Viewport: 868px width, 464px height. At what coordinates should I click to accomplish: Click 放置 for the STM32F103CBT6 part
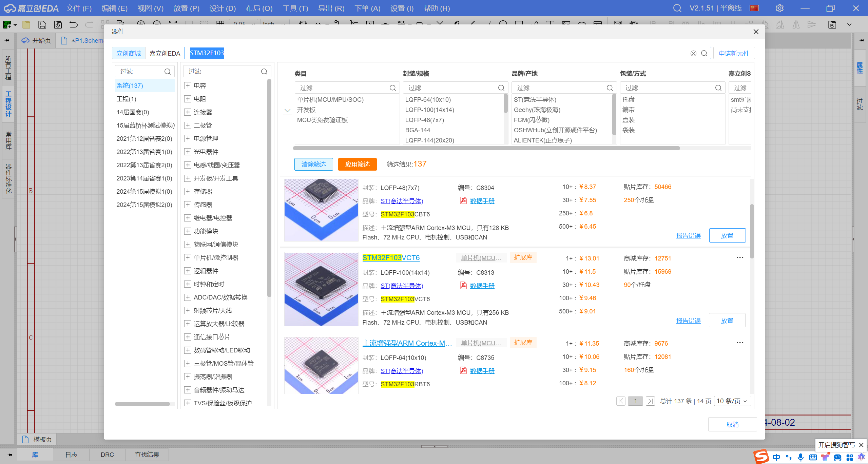(x=727, y=235)
